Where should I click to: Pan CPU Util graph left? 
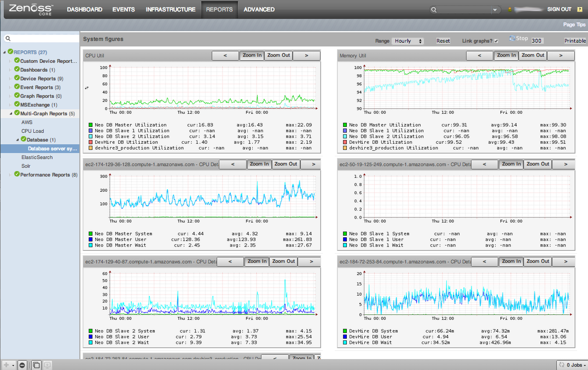pyautogui.click(x=225, y=56)
